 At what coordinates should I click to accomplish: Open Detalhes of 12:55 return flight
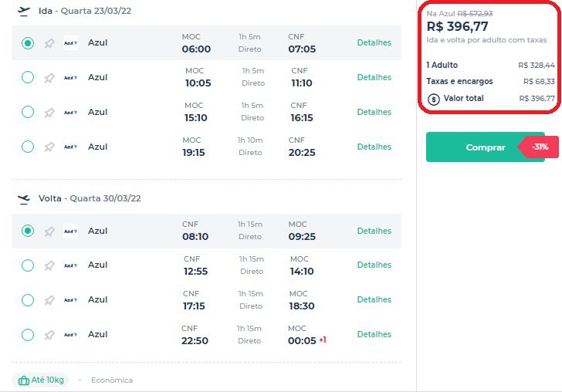pos(374,265)
